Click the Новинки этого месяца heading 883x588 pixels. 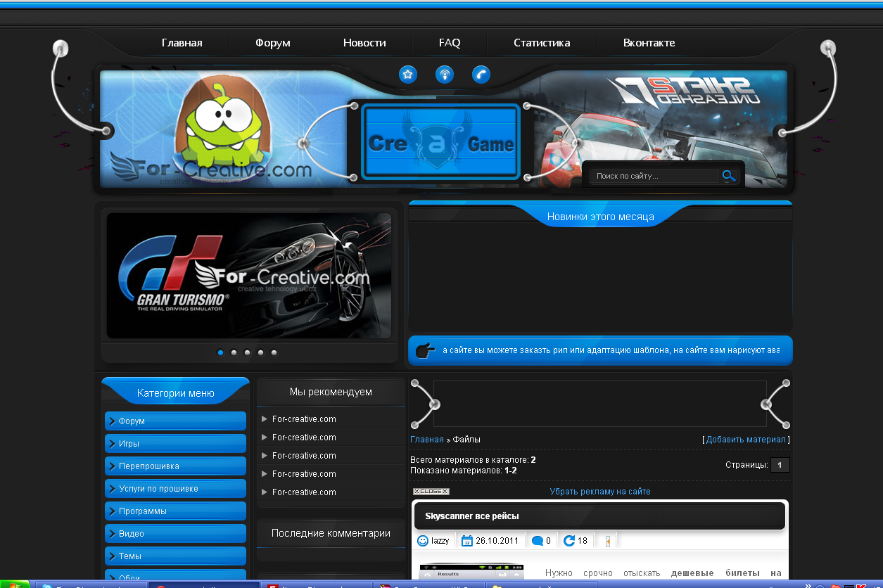601,217
